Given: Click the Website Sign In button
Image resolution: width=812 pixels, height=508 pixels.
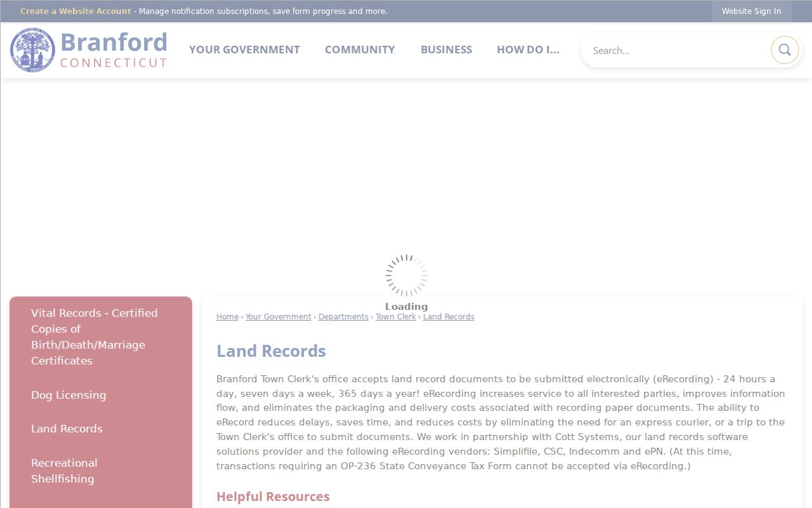Looking at the screenshot, I should click(x=751, y=11).
